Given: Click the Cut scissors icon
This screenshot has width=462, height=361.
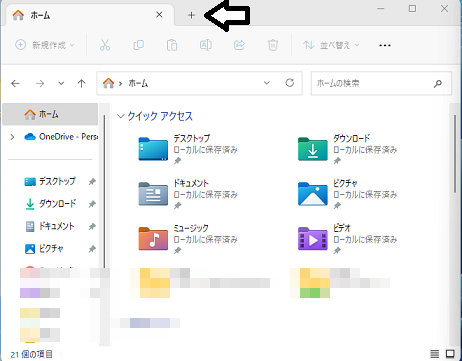Looking at the screenshot, I should 105,45.
